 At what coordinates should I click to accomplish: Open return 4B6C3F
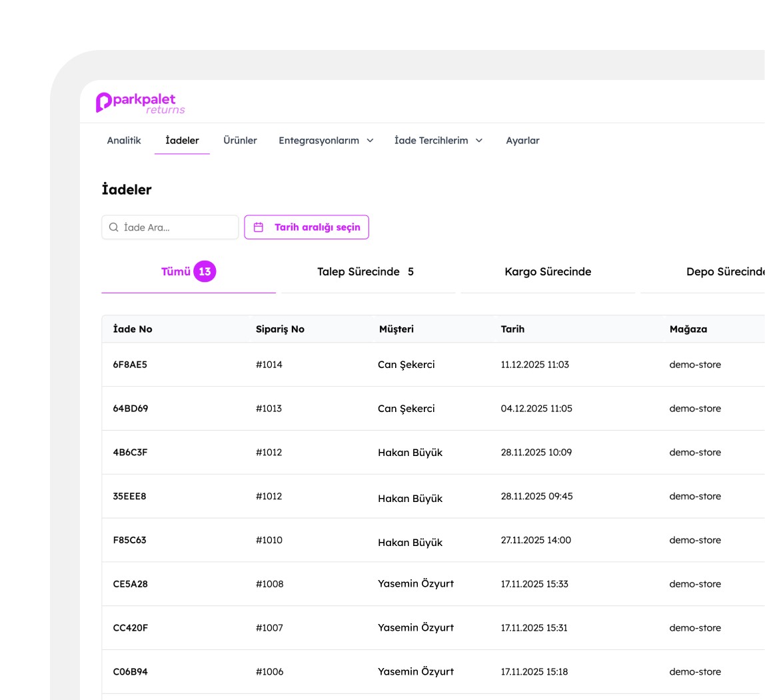coord(130,453)
